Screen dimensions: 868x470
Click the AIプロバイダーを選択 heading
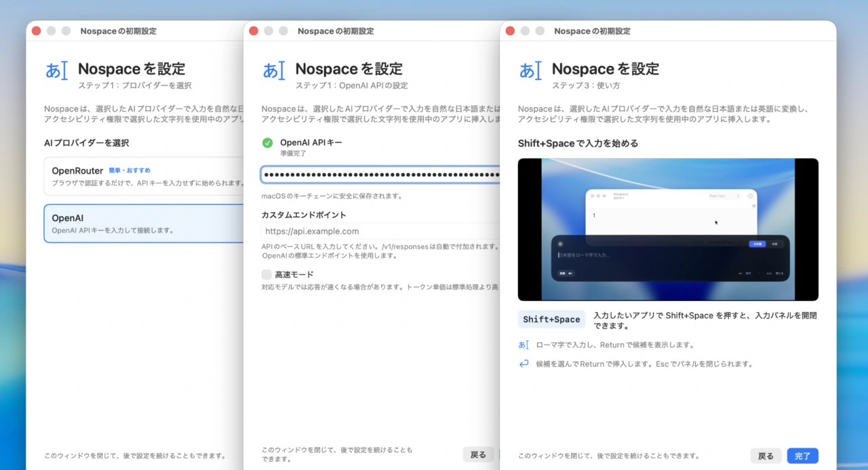87,143
